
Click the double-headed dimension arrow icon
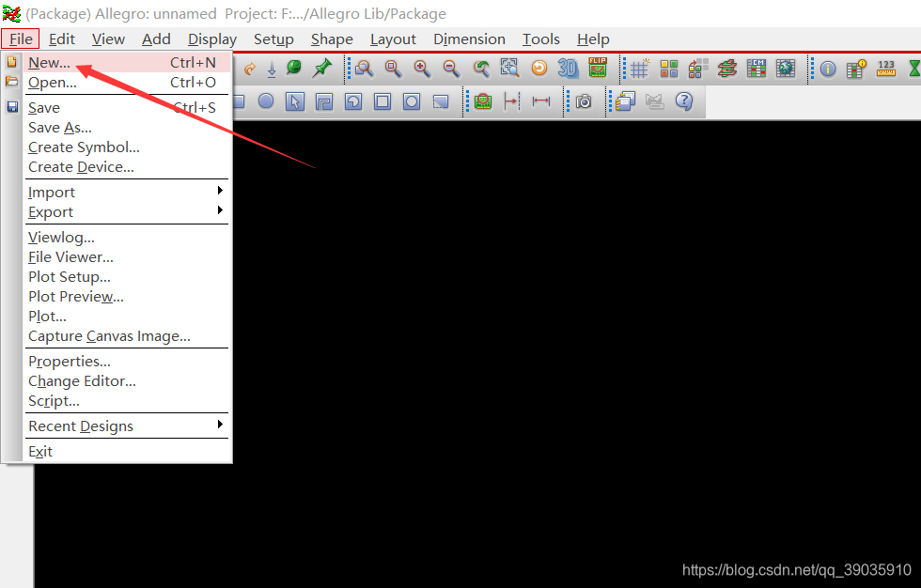541,101
